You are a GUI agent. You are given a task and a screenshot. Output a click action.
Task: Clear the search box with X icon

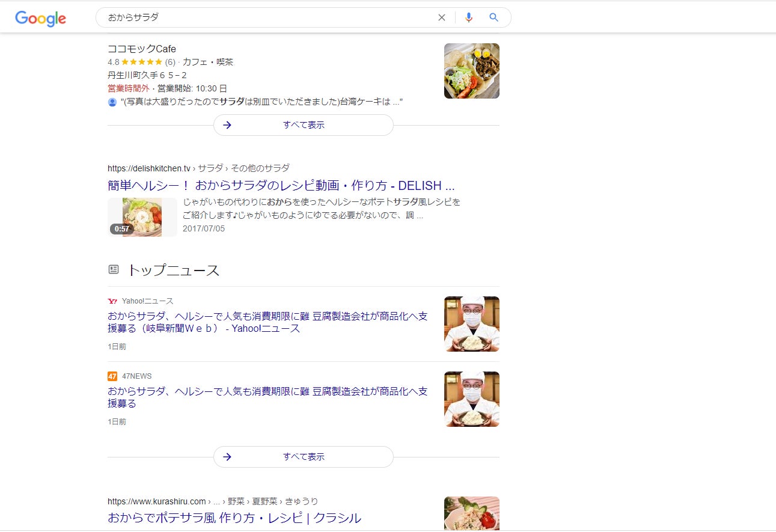(442, 17)
